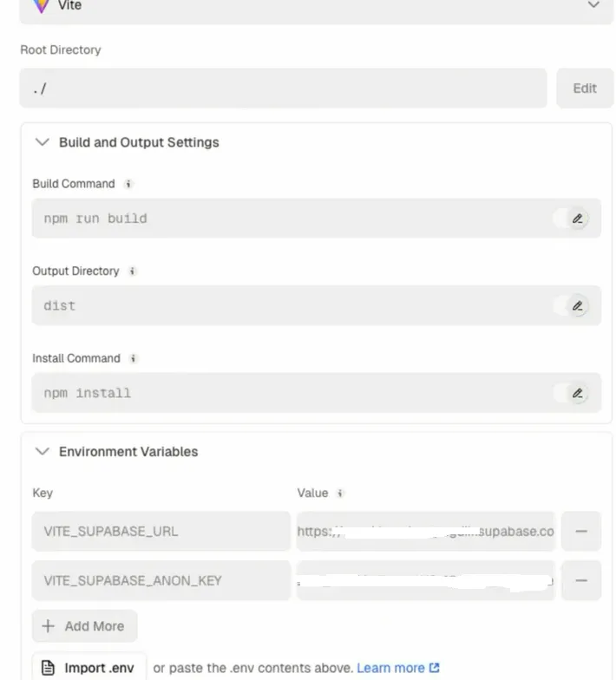Collapse the Build and Output Settings section
616x680 pixels.
click(42, 142)
